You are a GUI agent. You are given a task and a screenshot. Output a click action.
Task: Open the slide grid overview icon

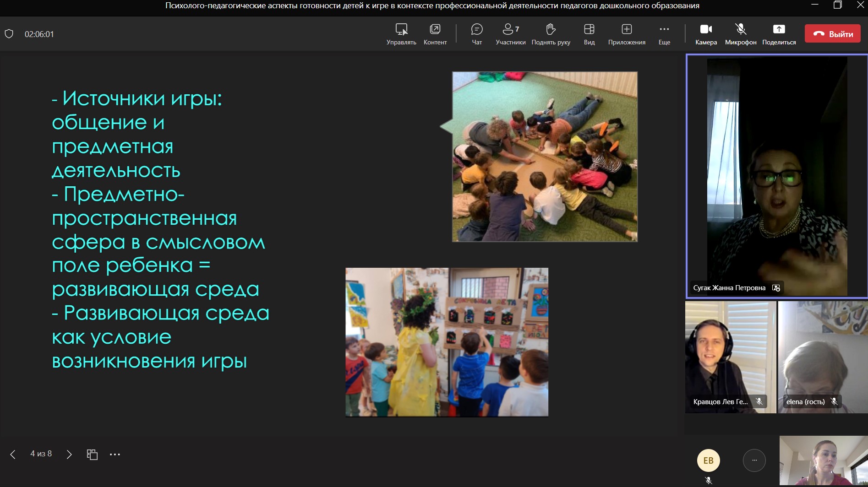tap(92, 454)
